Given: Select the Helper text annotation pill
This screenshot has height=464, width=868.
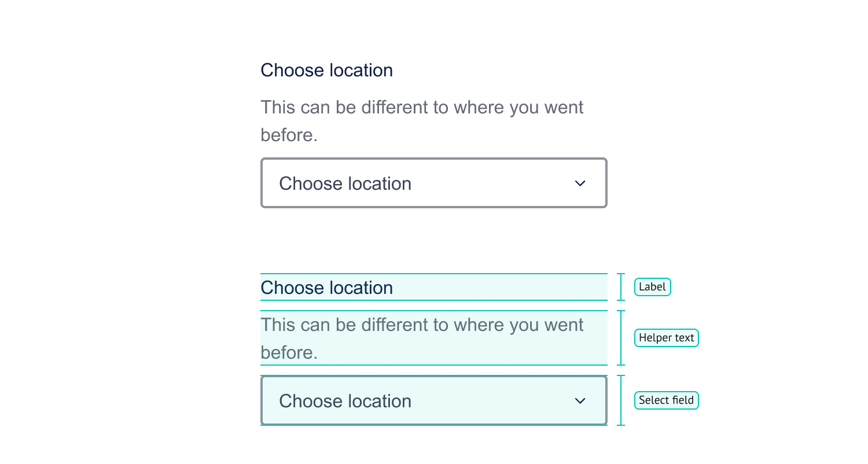Looking at the screenshot, I should (666, 338).
